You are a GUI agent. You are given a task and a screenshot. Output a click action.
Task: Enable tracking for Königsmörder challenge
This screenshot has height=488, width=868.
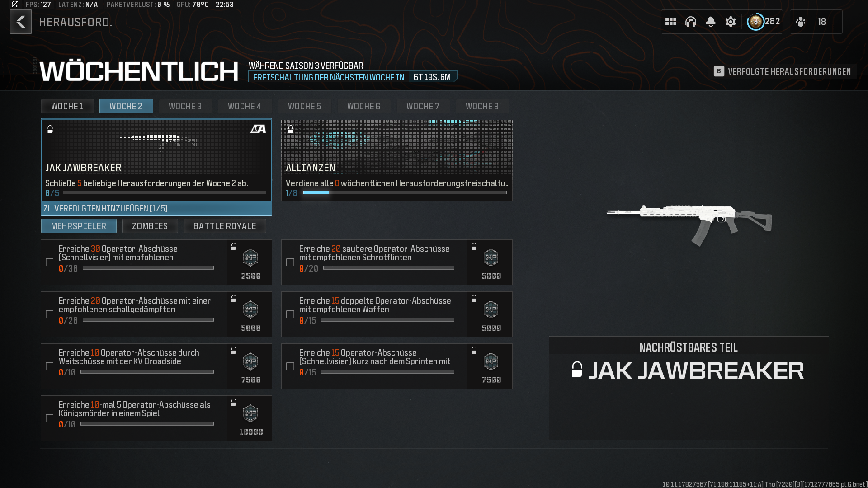50,418
